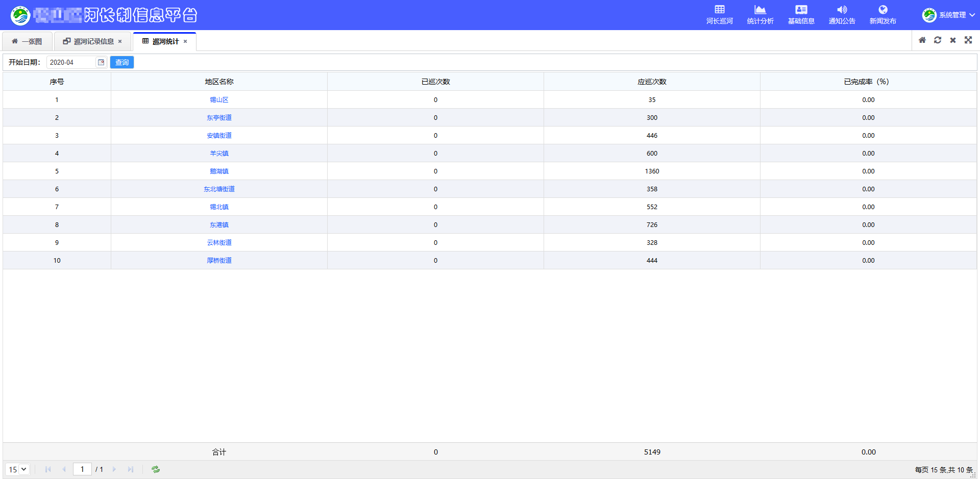980x479 pixels.
Task: Click the 开始日期 date input field
Action: tap(71, 62)
